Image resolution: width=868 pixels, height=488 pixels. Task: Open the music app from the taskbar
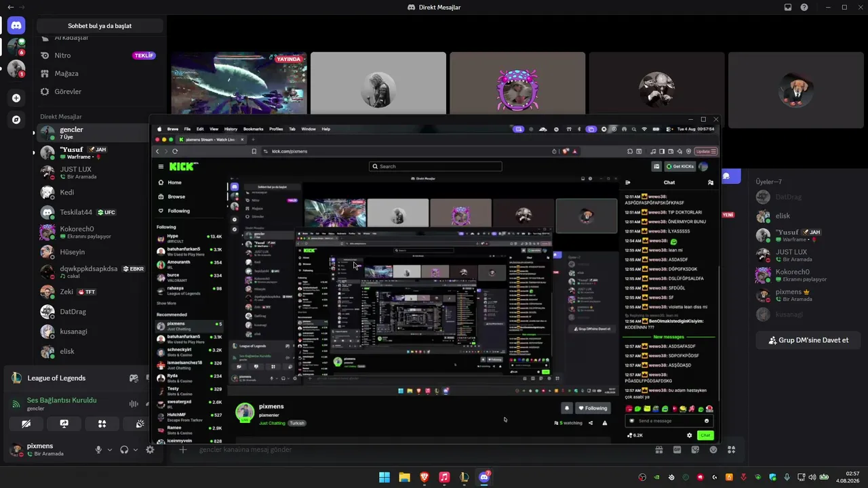[444, 477]
